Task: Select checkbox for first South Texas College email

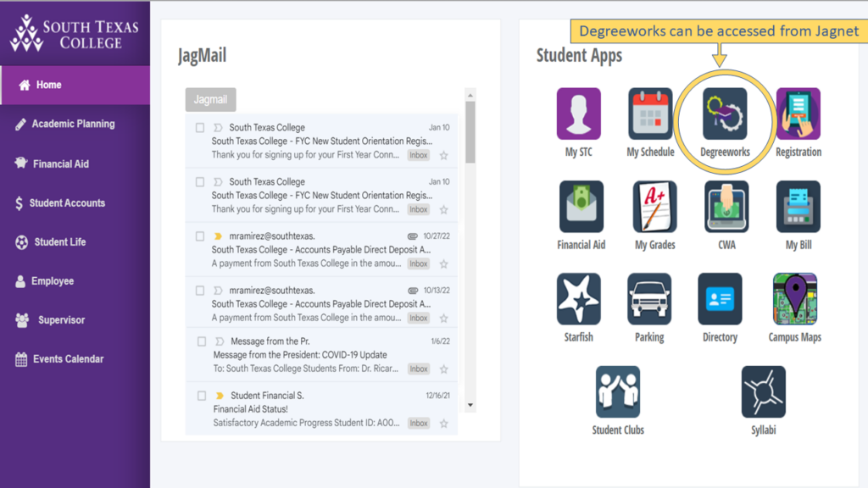Action: (x=200, y=128)
